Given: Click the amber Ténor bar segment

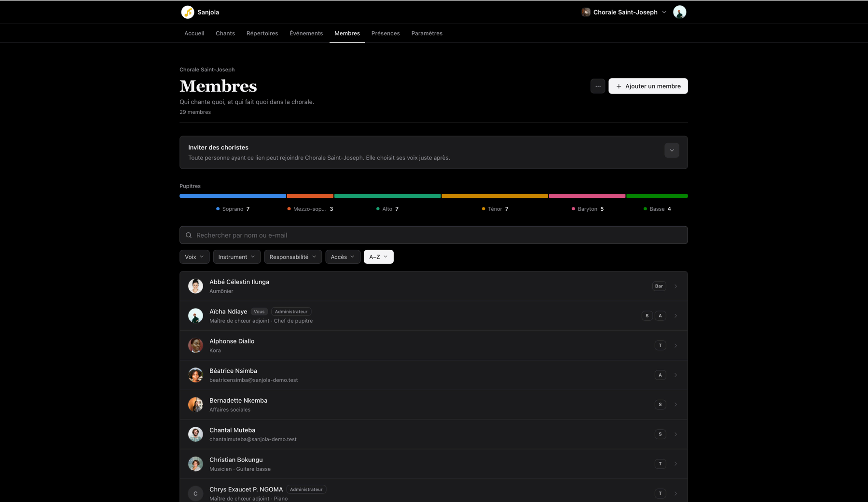Looking at the screenshot, I should 495,196.
